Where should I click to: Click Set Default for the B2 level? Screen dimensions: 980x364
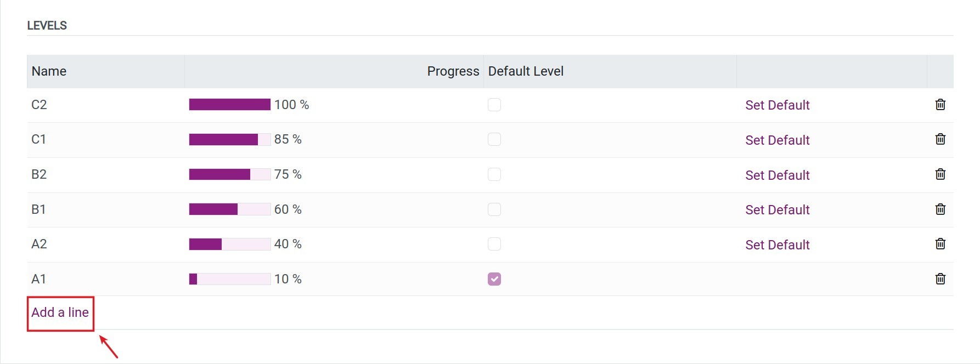click(x=777, y=175)
